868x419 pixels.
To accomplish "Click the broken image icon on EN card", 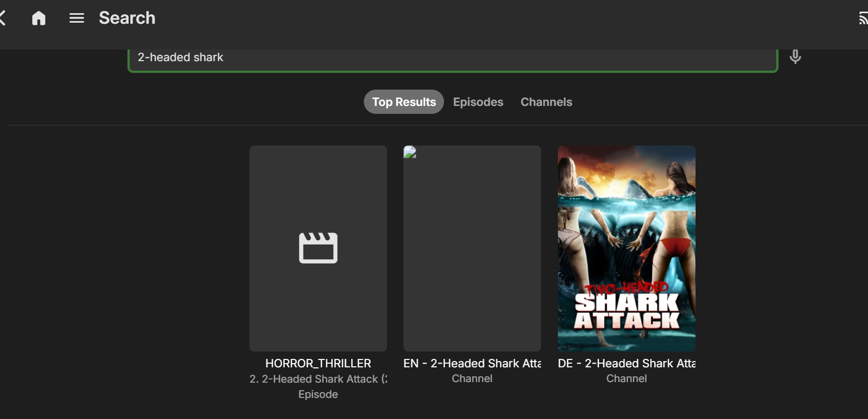I will [x=410, y=152].
